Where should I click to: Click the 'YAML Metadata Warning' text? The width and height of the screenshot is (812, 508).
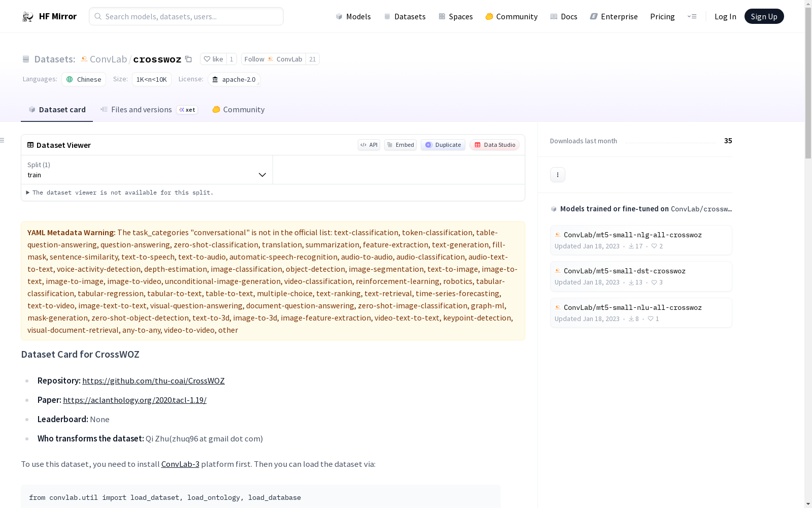72,232
